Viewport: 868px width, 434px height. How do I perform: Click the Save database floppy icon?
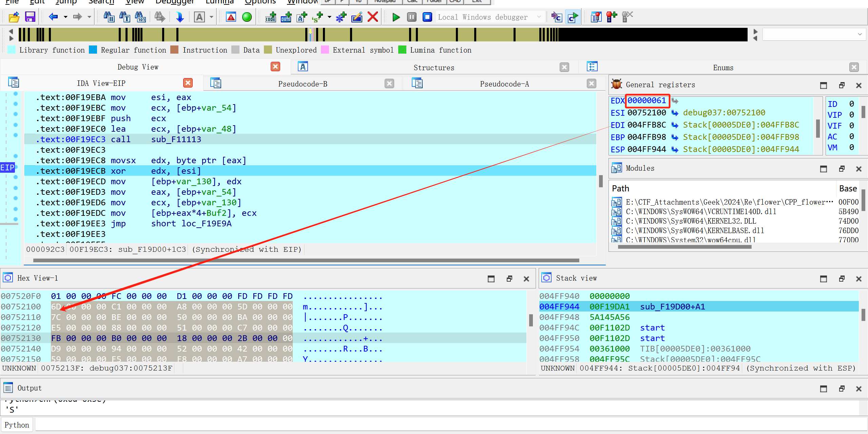click(x=30, y=17)
